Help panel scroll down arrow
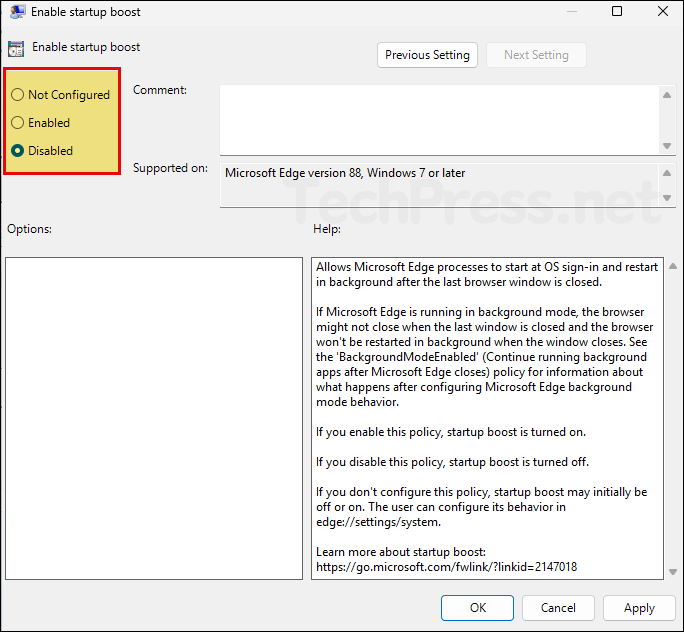 click(x=673, y=572)
